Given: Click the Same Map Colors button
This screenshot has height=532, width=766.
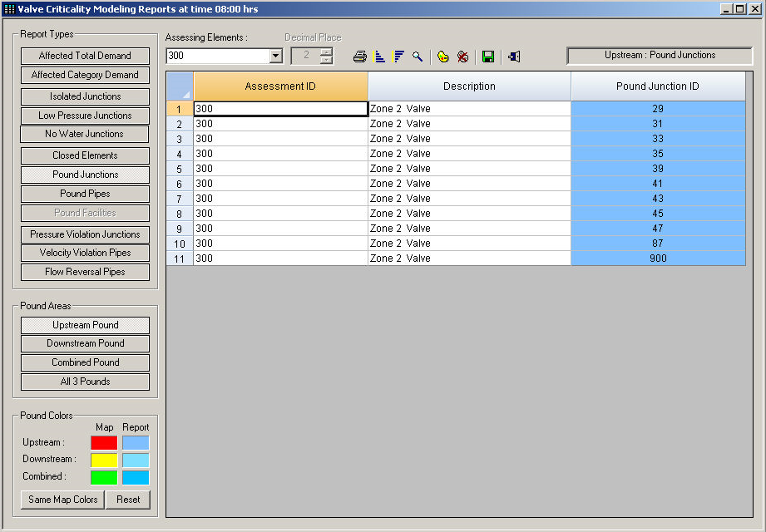Looking at the screenshot, I should pyautogui.click(x=62, y=500).
